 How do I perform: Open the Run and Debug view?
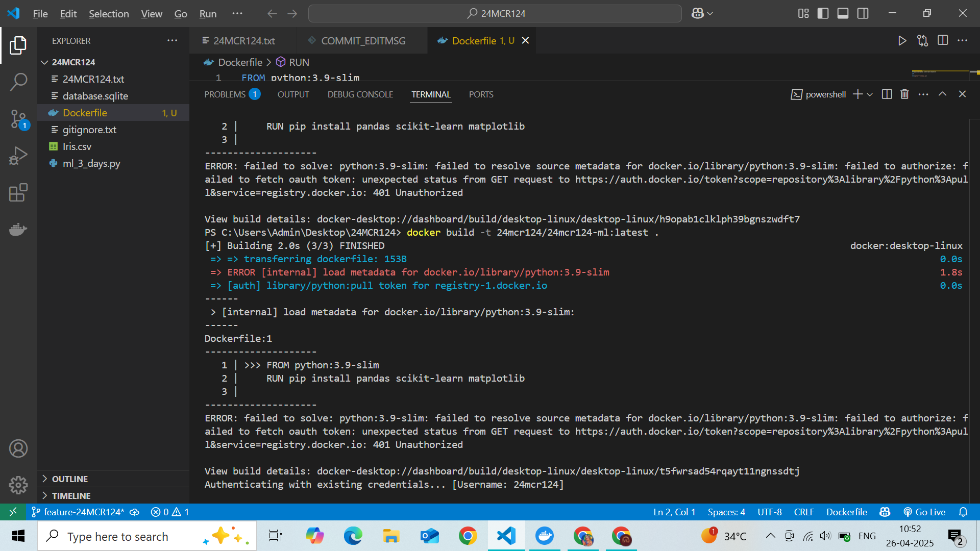pyautogui.click(x=18, y=156)
